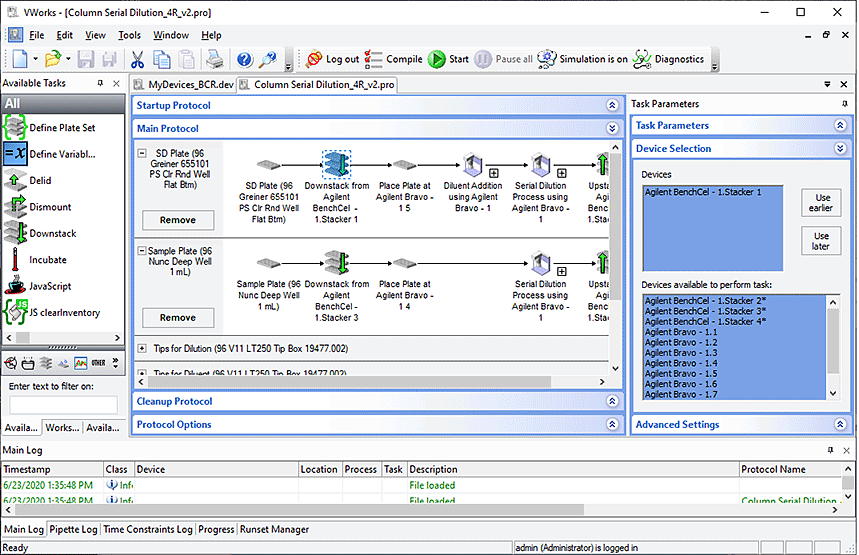Screen dimensions: 859x555
Task: Expand the Tips for Dilution row
Action: pyautogui.click(x=142, y=348)
